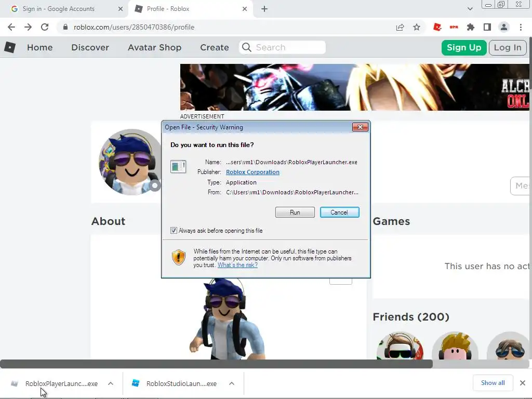The image size is (532, 399).
Task: Click the Games section heading
Action: coord(391,221)
